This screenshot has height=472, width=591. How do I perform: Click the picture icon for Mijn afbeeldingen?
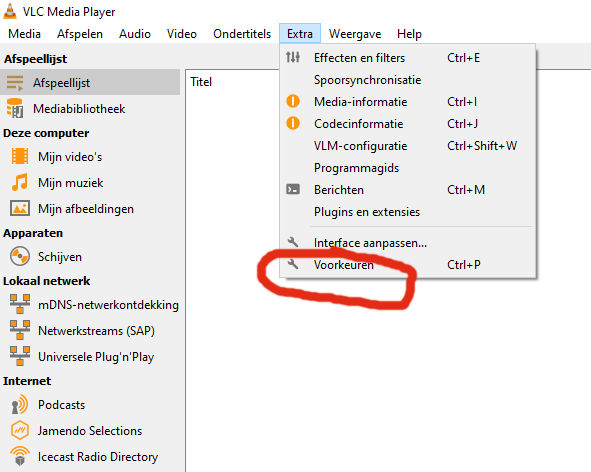[20, 208]
